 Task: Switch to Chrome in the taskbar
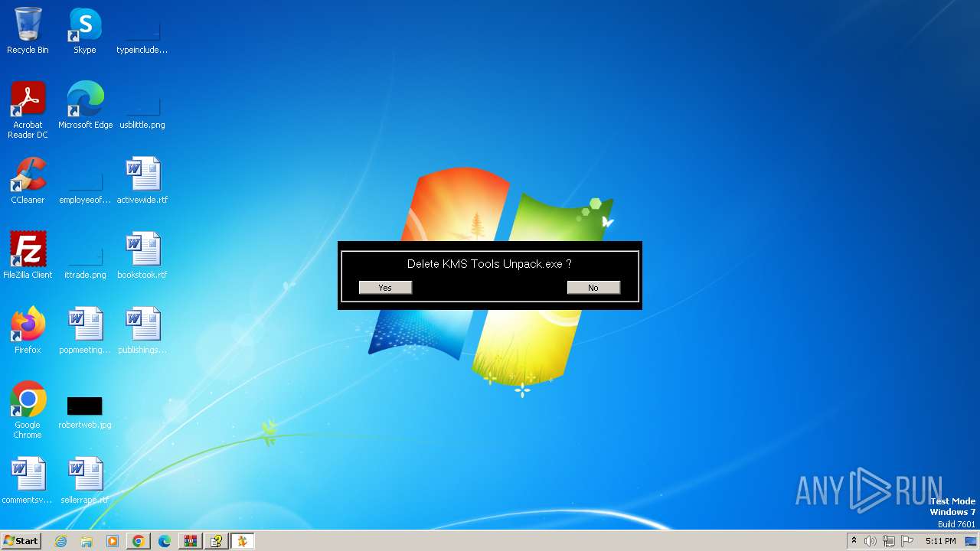(139, 541)
